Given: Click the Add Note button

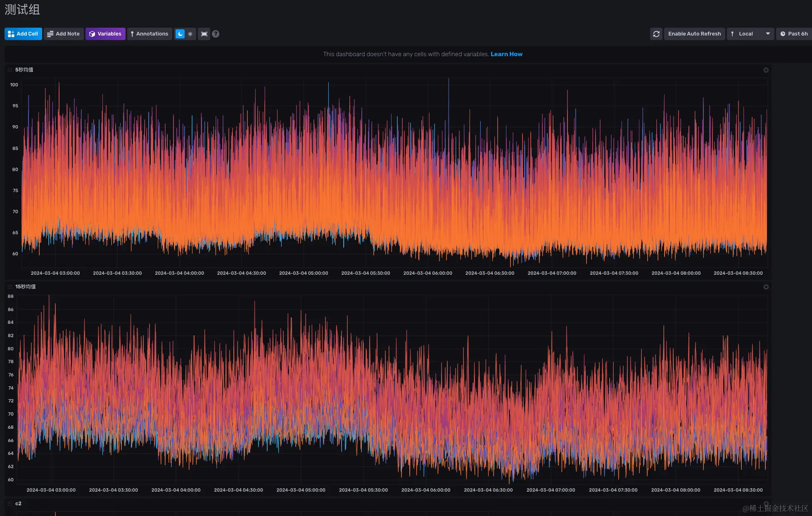Looking at the screenshot, I should point(64,34).
